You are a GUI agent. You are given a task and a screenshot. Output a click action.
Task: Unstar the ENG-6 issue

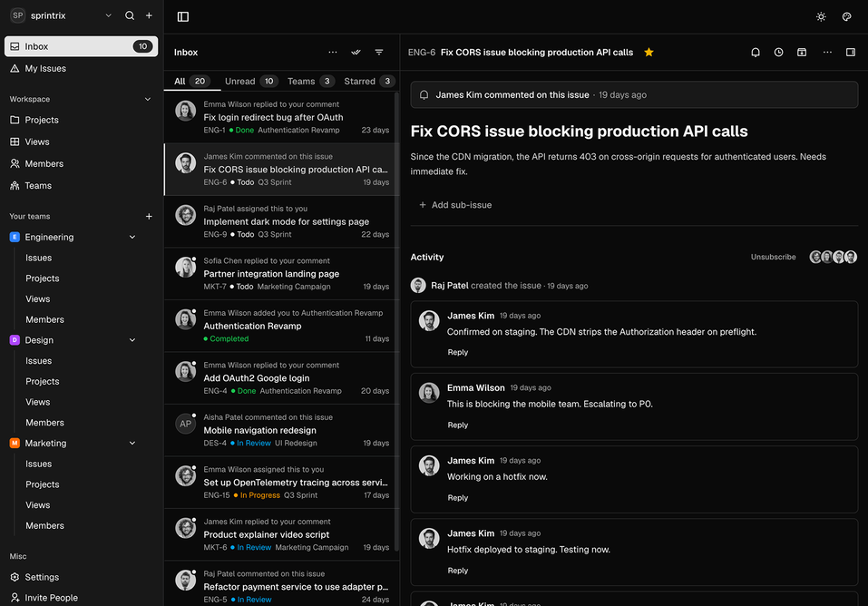coord(649,52)
